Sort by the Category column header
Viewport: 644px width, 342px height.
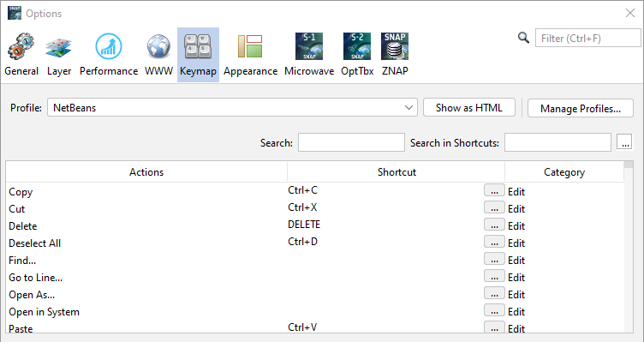(x=564, y=171)
